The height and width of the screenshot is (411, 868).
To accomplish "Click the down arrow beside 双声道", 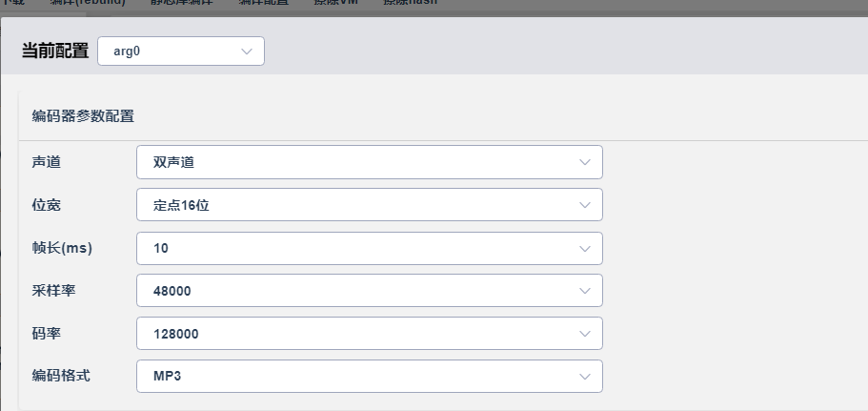I will [585, 162].
